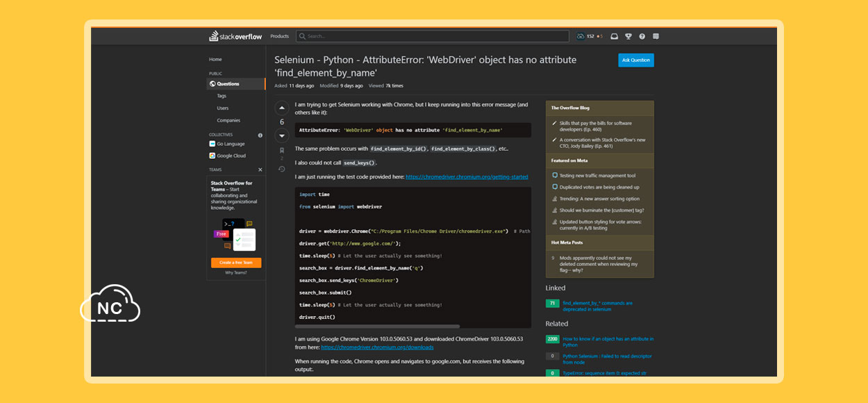Click the 'Modified 9 days ago' text
Screen dimensions: 868x403
tap(341, 86)
